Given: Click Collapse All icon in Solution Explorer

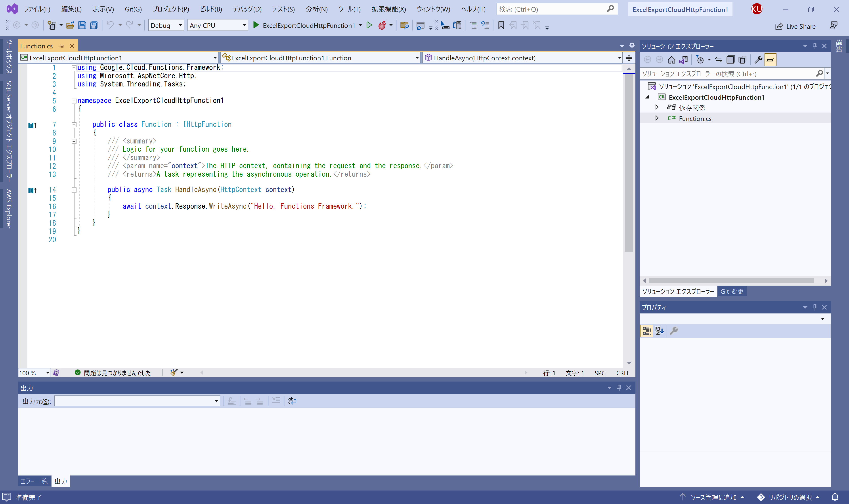Looking at the screenshot, I should point(730,60).
